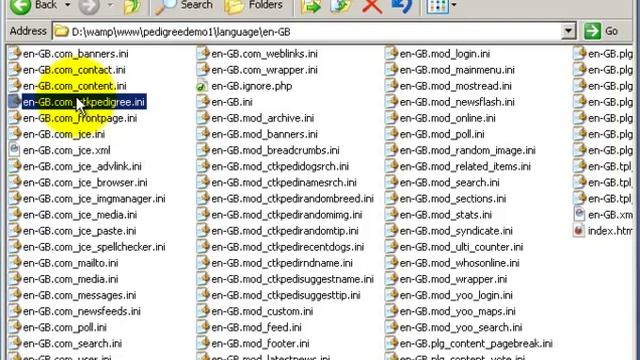Viewport: 640px width, 360px height.
Task: Select the en-GB.ini file icon
Action: click(202, 102)
